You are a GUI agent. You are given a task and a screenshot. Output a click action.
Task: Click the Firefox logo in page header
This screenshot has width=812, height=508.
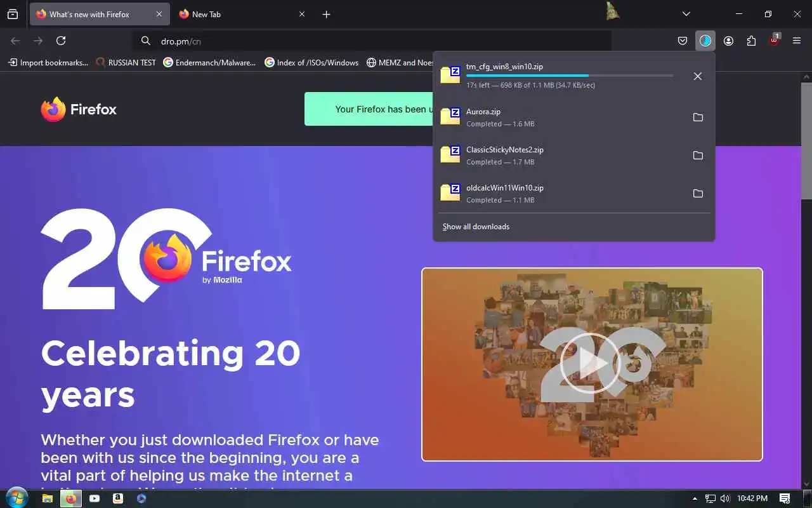coord(79,109)
